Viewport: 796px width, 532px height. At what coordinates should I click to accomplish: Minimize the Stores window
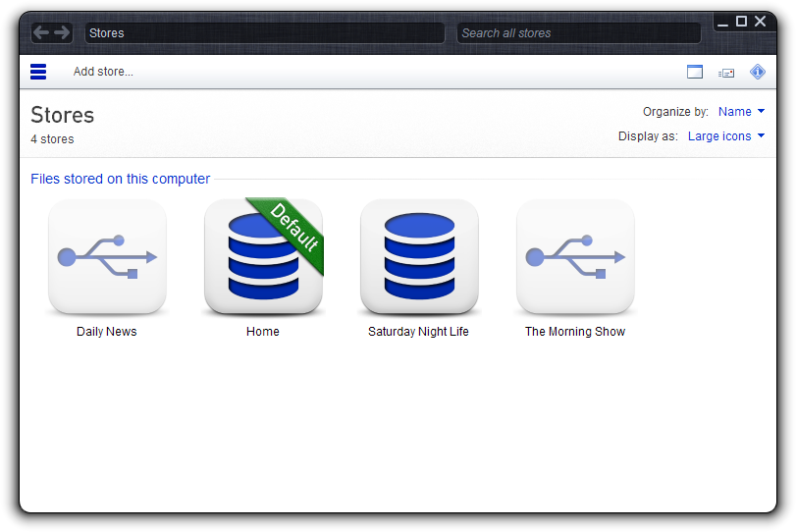click(723, 22)
